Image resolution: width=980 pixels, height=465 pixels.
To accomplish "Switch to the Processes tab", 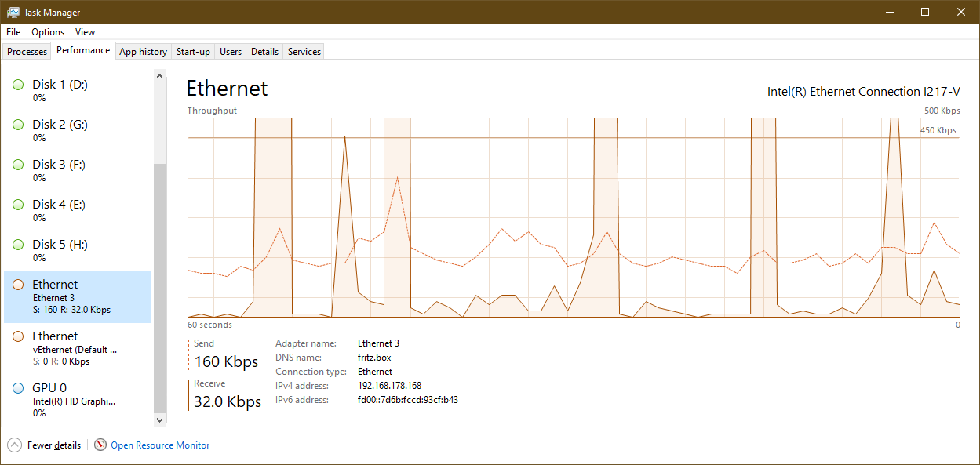I will tap(27, 52).
